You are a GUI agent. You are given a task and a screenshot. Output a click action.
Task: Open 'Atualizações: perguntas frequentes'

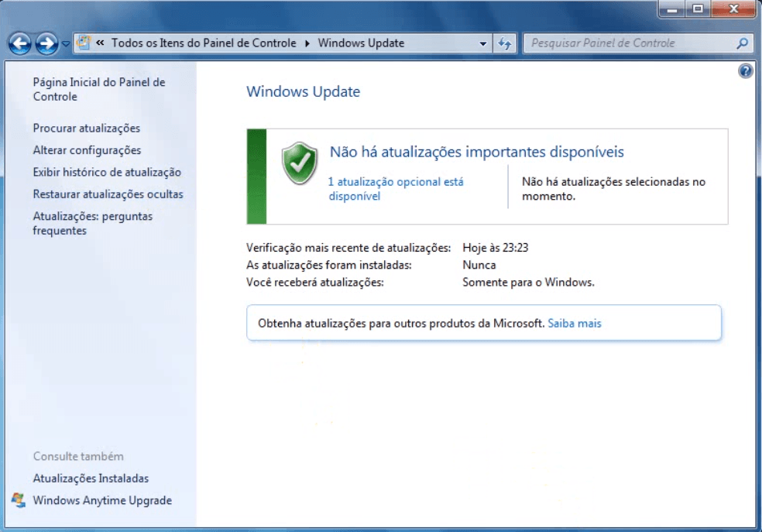click(x=93, y=224)
